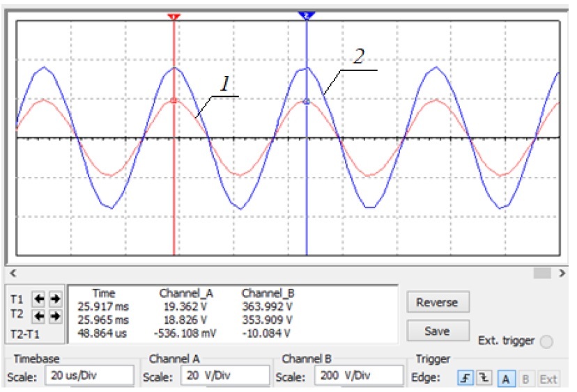Shift cursor T2 left with arrow
The image size is (577, 392).
(x=40, y=316)
